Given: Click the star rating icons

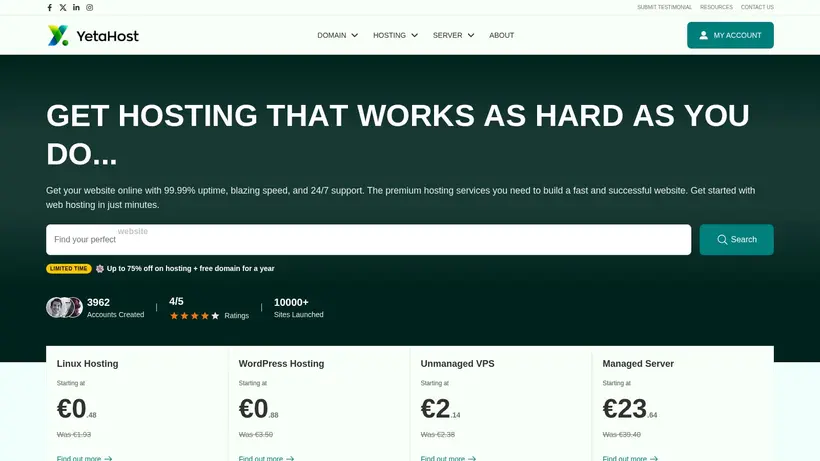Looking at the screenshot, I should pyautogui.click(x=195, y=316).
